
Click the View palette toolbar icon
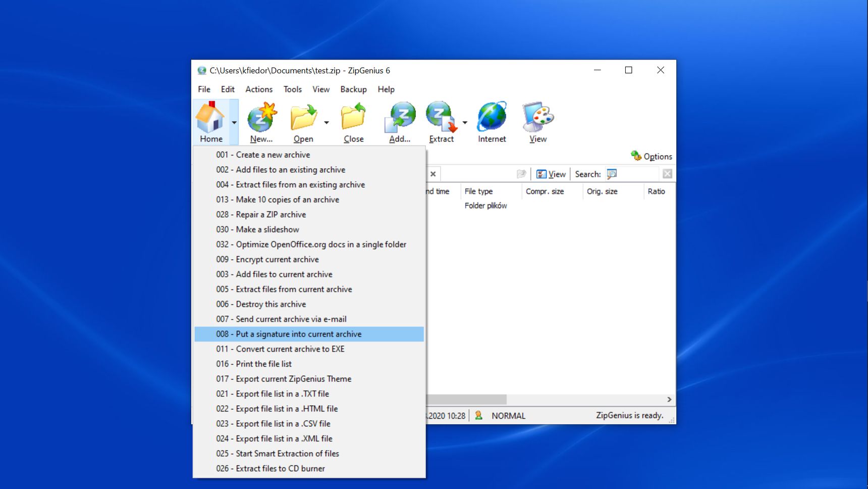538,122
